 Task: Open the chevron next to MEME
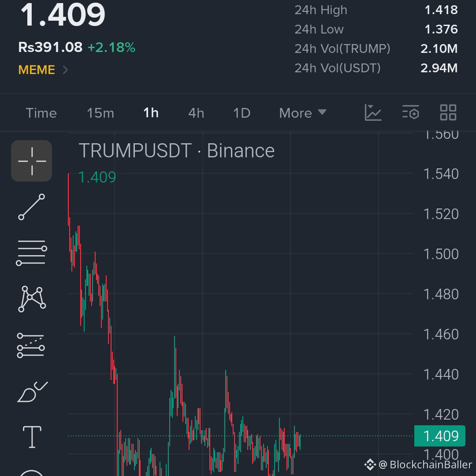click(x=65, y=70)
